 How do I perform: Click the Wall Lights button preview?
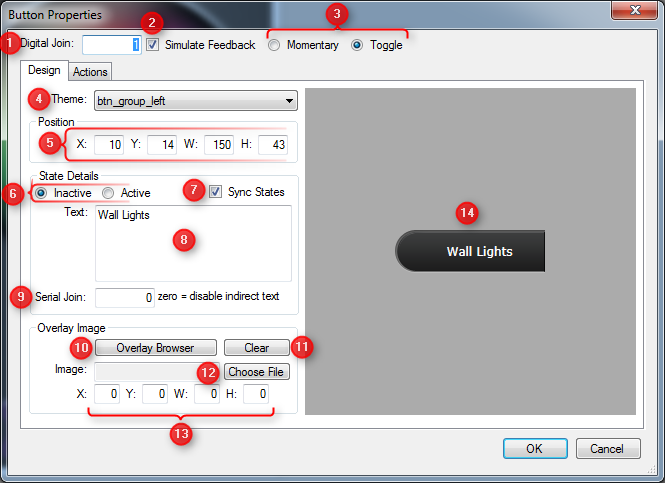pos(471,251)
